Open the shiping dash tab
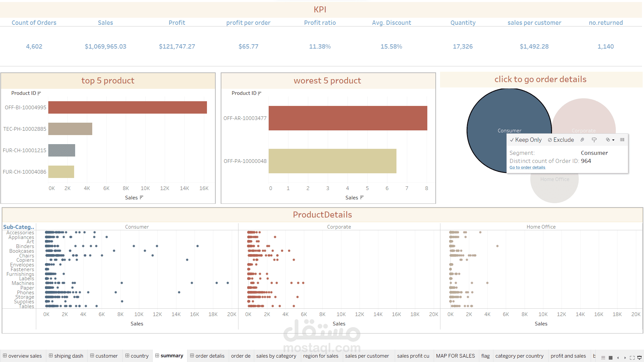The image size is (644, 362). (x=66, y=356)
